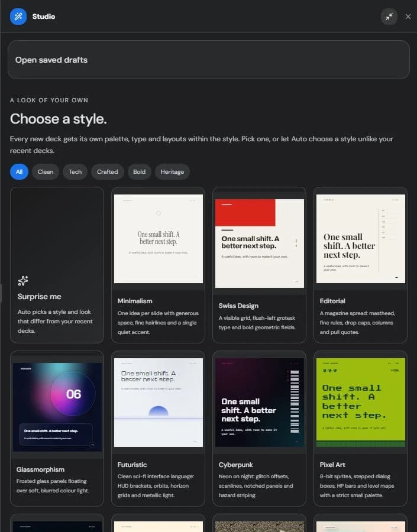This screenshot has height=532, width=417.
Task: Collapse the Studio panel with minimize arrows icon
Action: [x=389, y=17]
